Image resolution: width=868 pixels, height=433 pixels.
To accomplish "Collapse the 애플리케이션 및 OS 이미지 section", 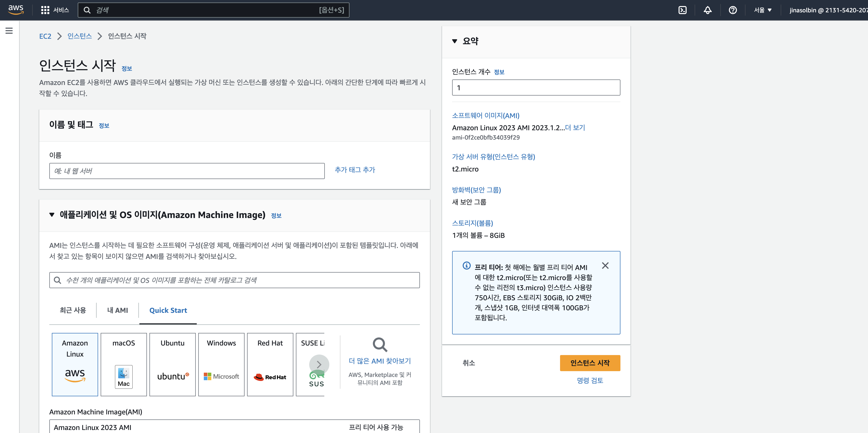I will click(52, 215).
